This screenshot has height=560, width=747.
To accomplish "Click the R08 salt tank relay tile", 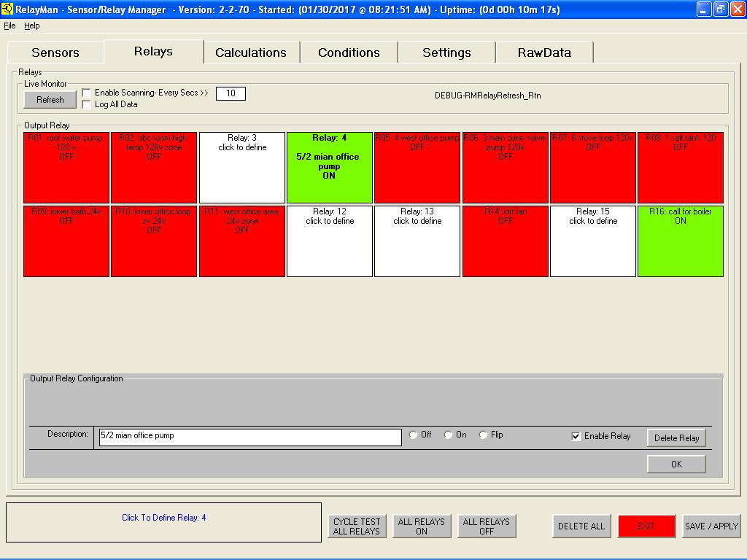I will pos(680,168).
